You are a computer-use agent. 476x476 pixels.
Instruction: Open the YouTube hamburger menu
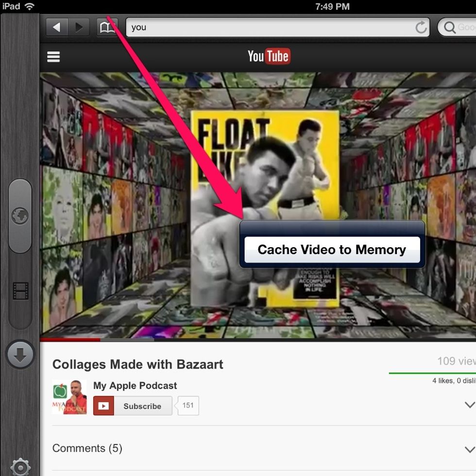click(x=53, y=57)
